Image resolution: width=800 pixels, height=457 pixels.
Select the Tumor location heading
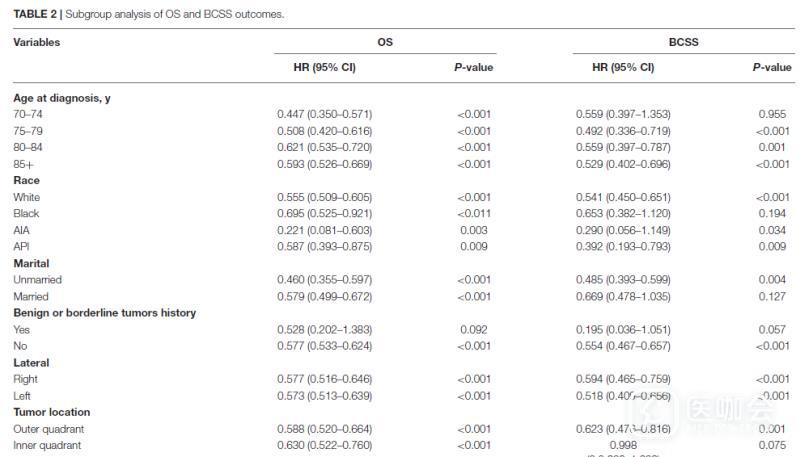51,412
